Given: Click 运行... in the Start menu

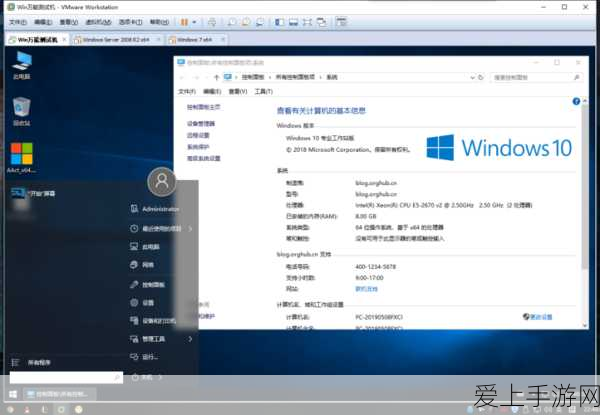Looking at the screenshot, I should point(144,357).
